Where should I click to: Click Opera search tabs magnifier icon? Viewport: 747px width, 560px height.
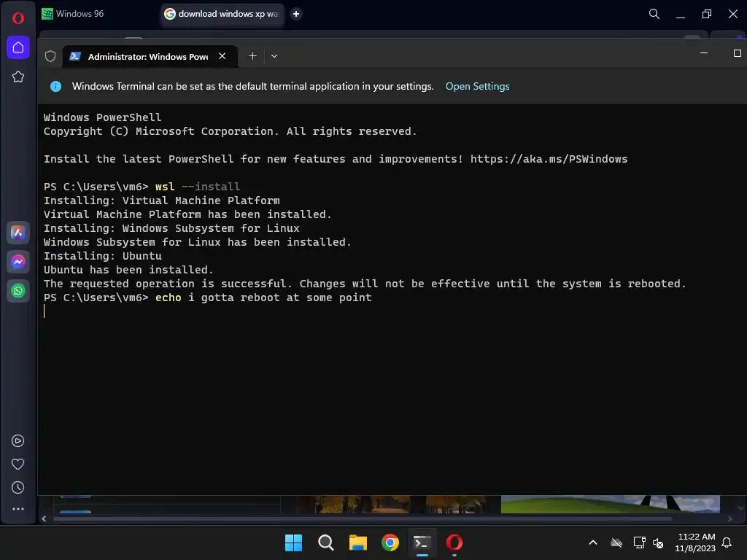click(x=654, y=14)
